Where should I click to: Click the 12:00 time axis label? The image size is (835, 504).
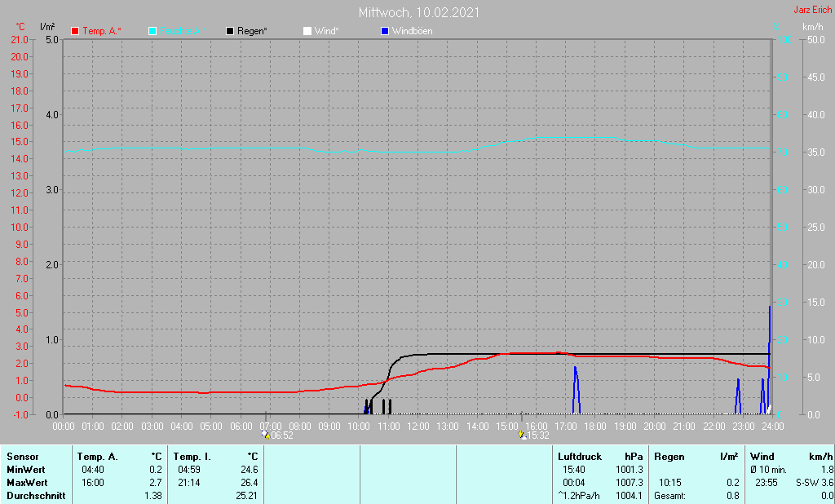click(x=418, y=427)
